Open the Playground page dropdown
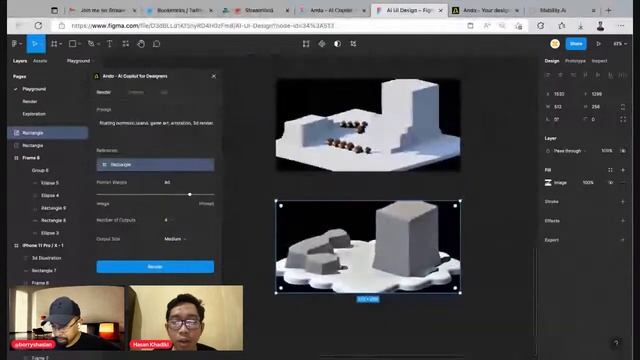This screenshot has width=640, height=360. tap(80, 61)
